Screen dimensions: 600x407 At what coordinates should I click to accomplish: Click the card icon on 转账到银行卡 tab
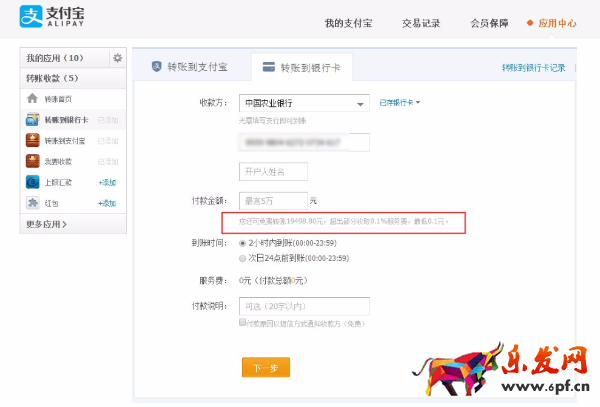click(269, 67)
